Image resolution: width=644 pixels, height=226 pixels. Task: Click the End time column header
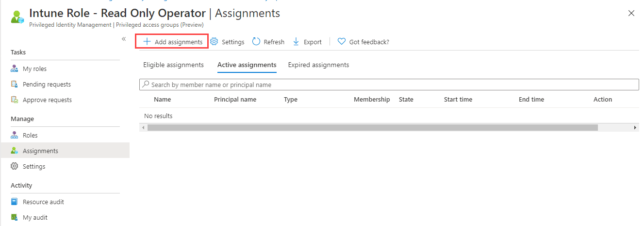[x=531, y=99]
